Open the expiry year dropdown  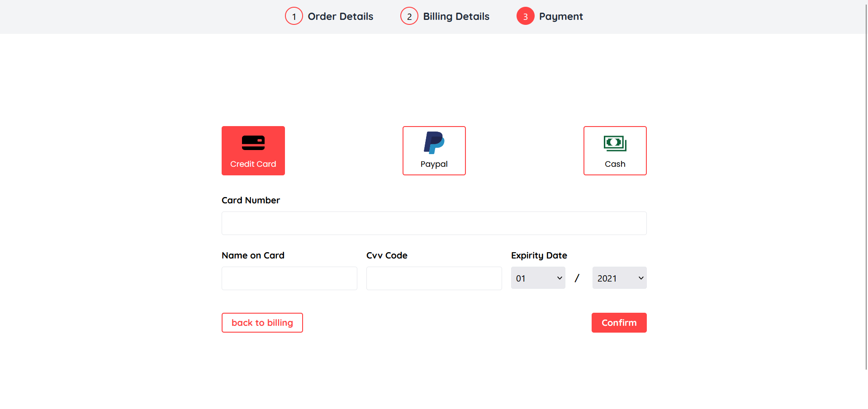pyautogui.click(x=619, y=278)
